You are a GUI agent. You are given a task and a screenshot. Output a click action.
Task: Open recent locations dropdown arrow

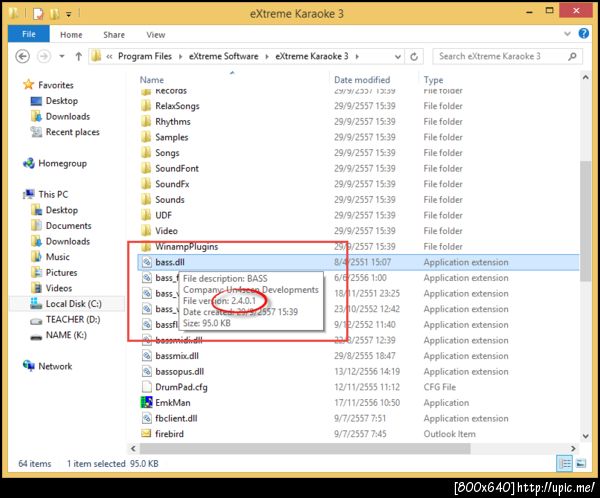point(62,57)
